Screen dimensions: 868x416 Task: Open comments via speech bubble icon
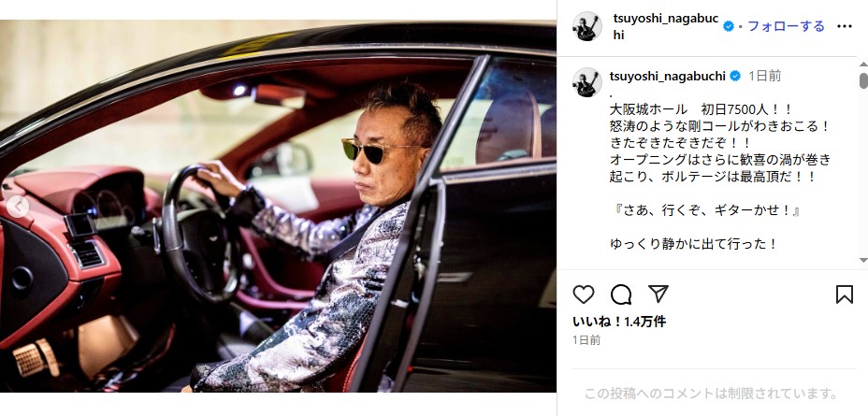tap(621, 294)
